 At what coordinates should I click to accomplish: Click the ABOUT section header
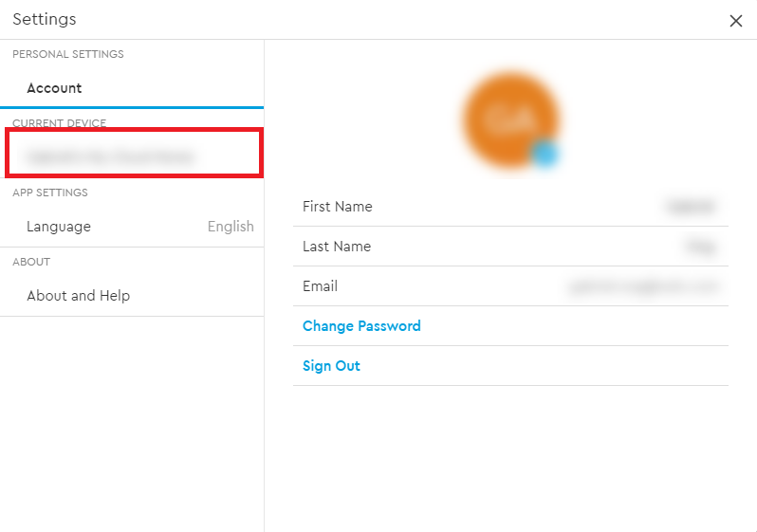point(31,262)
